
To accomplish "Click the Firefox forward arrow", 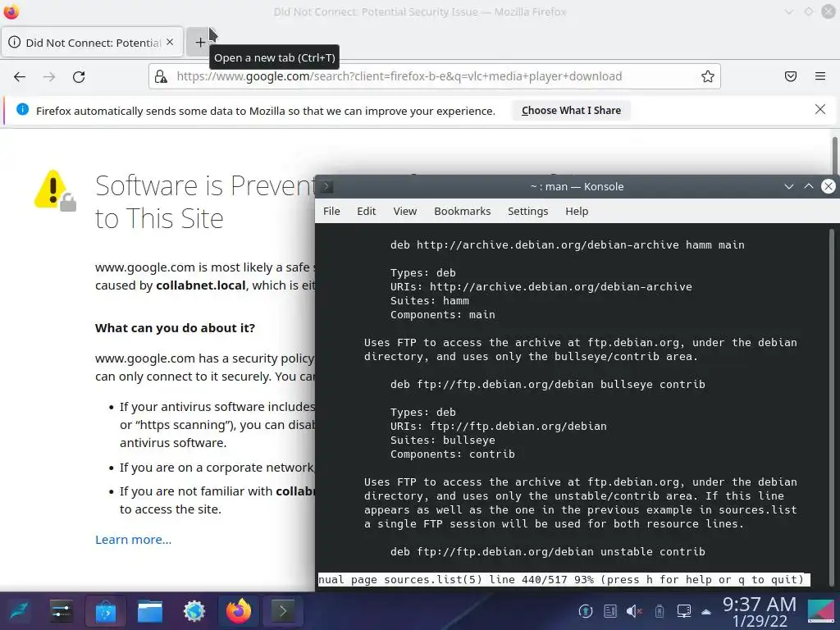I will click(x=49, y=76).
